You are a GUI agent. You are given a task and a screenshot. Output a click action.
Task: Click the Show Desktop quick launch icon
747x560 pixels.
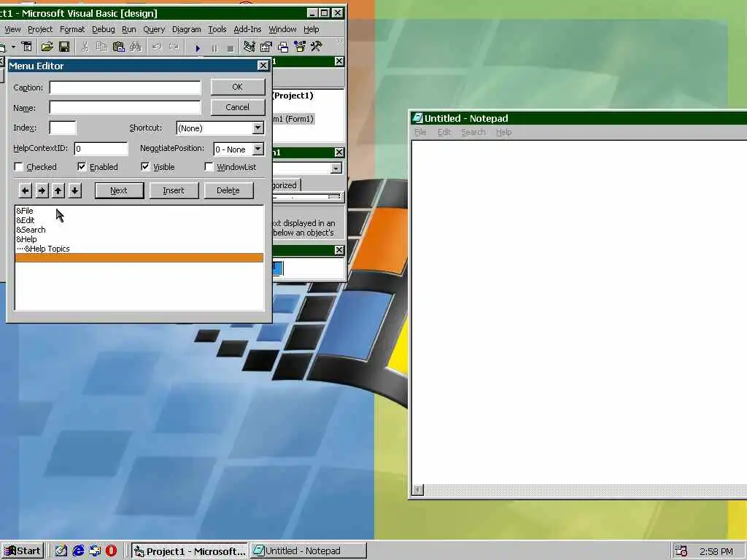coord(61,551)
